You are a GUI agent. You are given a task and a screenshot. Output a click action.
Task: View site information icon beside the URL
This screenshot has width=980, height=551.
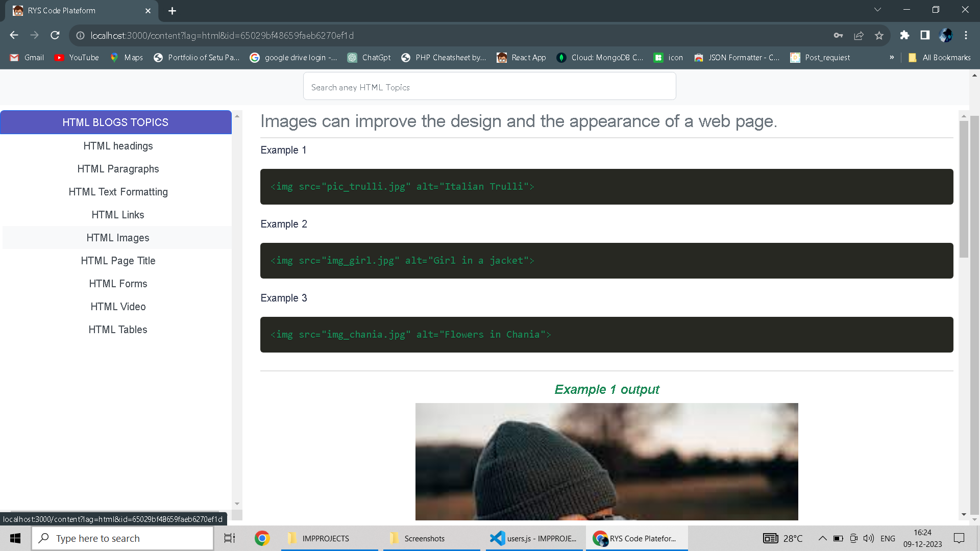[x=80, y=35]
